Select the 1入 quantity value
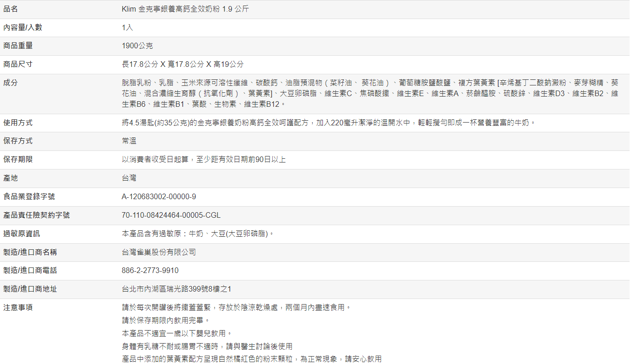Viewport: 630px width, 364px height. pyautogui.click(x=127, y=28)
